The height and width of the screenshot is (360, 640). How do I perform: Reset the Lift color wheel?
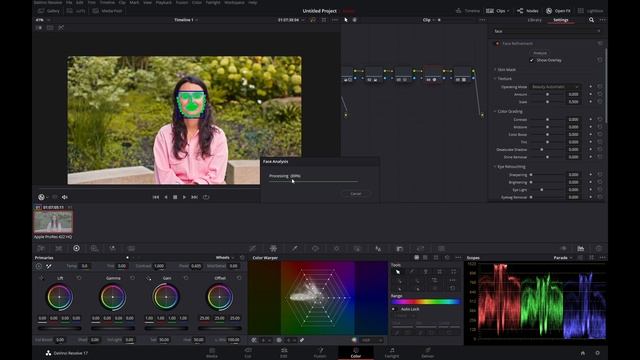(79, 278)
